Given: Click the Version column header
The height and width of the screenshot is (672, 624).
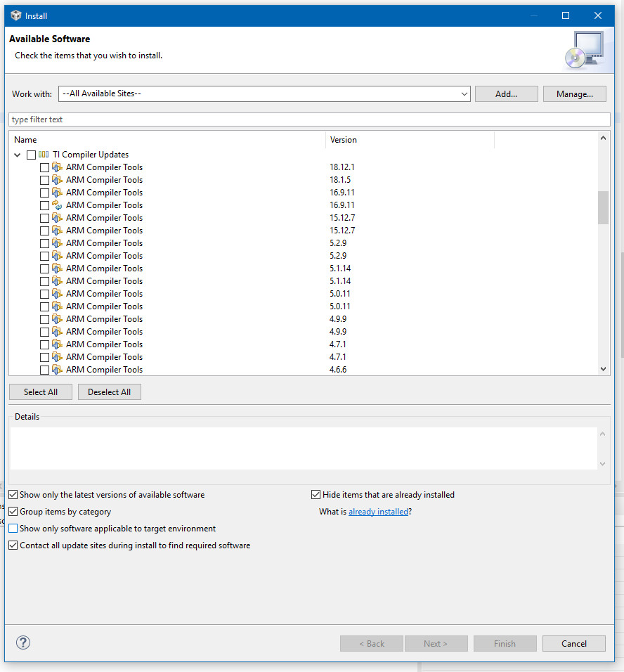Looking at the screenshot, I should pyautogui.click(x=410, y=140).
